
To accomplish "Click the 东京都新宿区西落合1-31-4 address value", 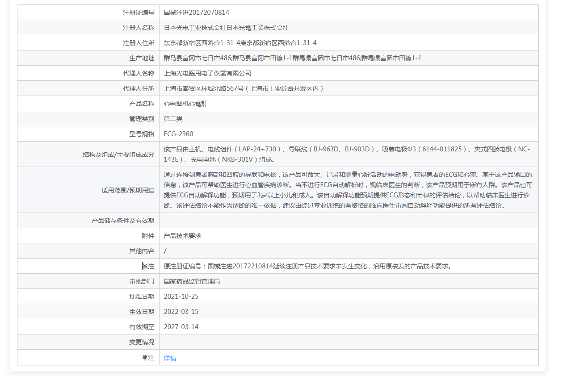I will [240, 43].
